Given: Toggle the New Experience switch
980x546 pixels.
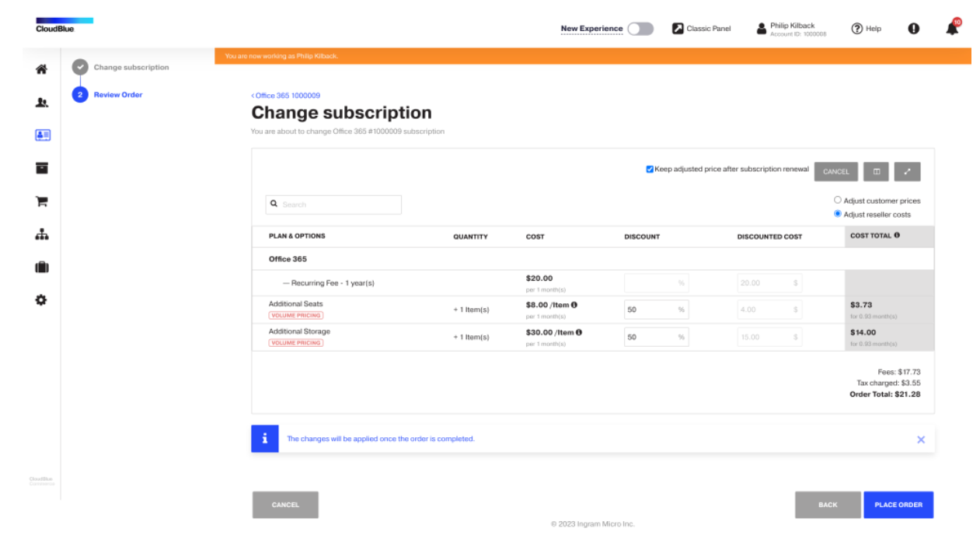Looking at the screenshot, I should [640, 27].
